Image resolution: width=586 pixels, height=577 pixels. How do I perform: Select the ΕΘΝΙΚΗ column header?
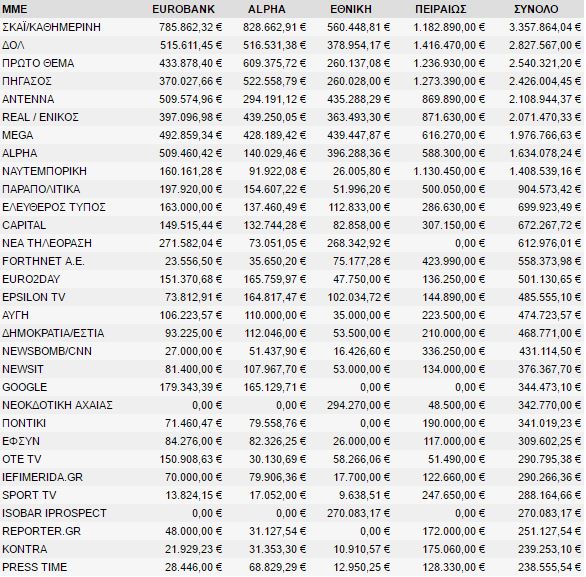(351, 9)
